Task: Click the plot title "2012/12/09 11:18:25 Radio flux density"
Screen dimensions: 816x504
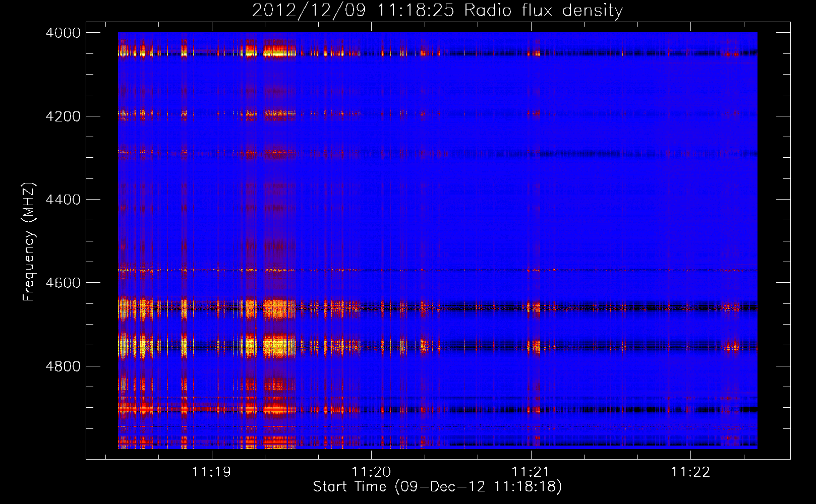Action: [x=437, y=10]
